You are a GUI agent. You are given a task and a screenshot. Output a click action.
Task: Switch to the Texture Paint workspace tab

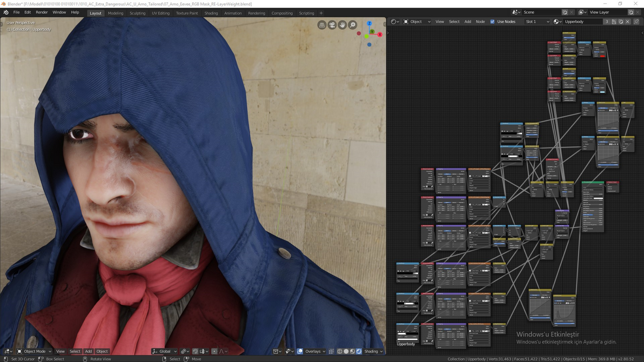coord(187,13)
